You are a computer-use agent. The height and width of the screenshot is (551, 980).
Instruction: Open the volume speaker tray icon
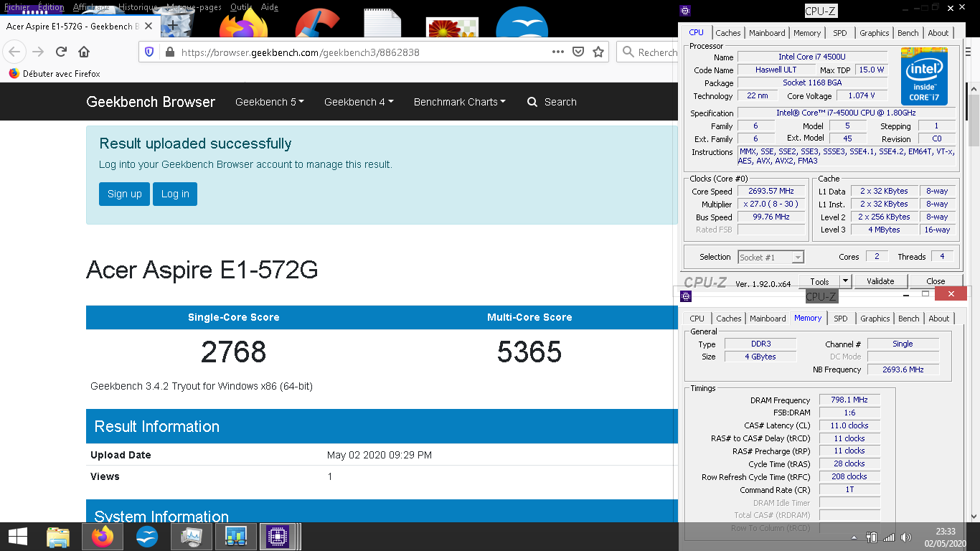[x=906, y=537]
